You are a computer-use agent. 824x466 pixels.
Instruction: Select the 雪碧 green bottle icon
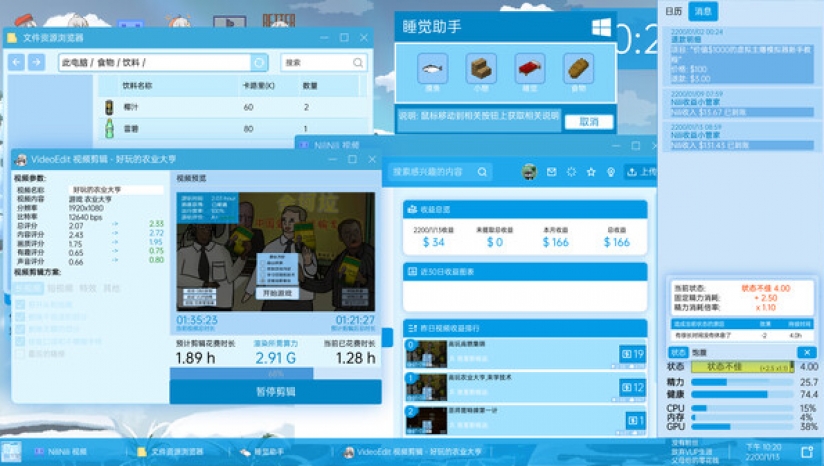[x=109, y=129]
